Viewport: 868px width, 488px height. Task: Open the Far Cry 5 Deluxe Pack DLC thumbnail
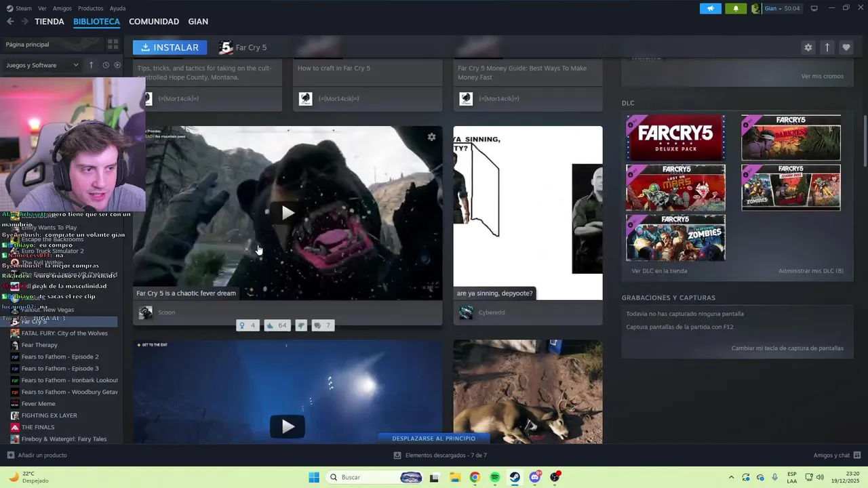(x=675, y=138)
